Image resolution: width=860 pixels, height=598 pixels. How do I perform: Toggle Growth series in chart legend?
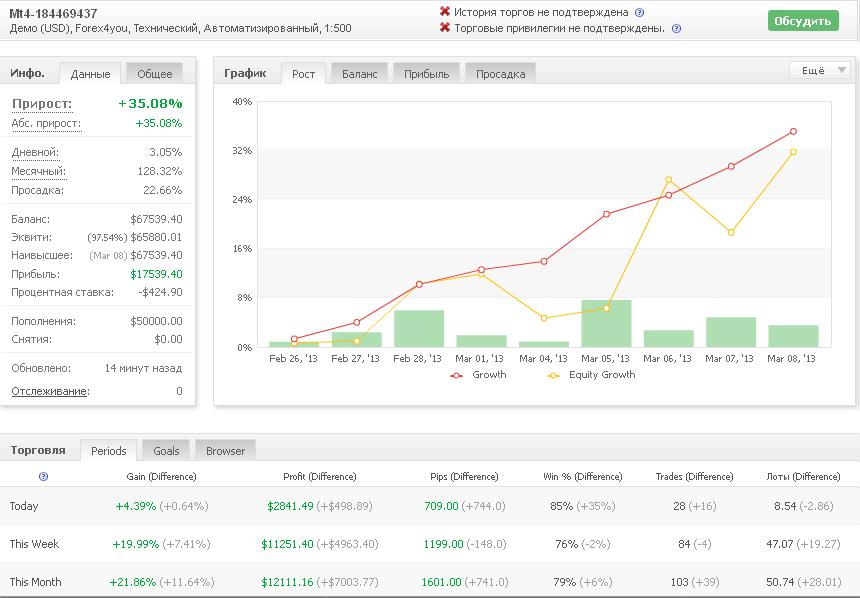click(x=478, y=375)
